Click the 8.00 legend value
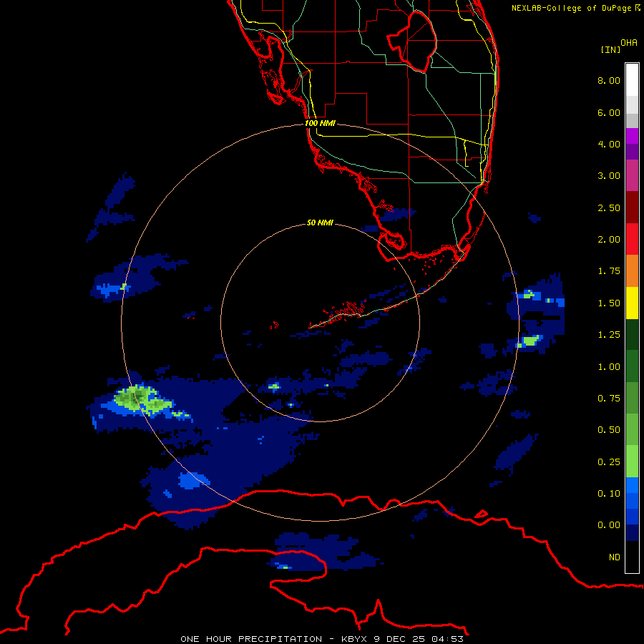The width and height of the screenshot is (644, 644). 609,80
